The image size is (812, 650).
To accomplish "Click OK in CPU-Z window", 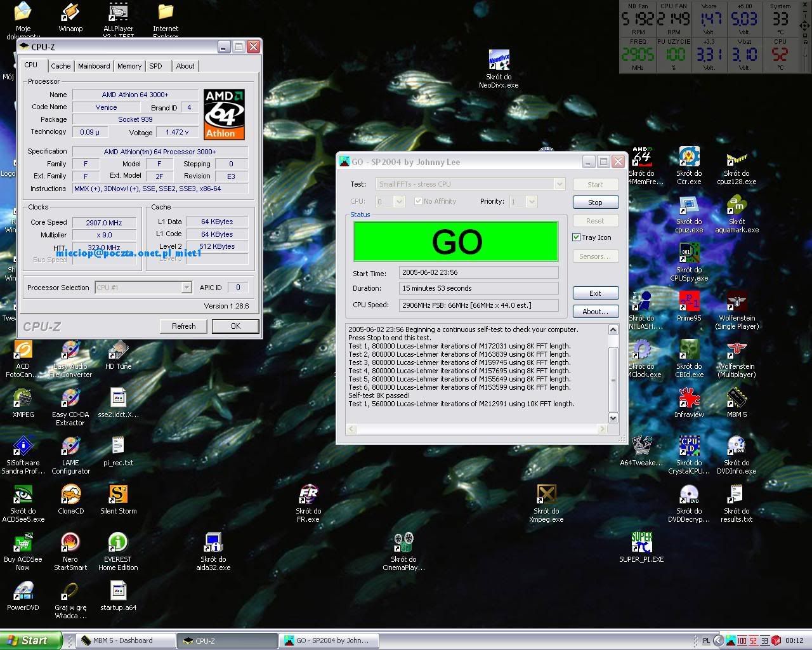I will pyautogui.click(x=235, y=326).
